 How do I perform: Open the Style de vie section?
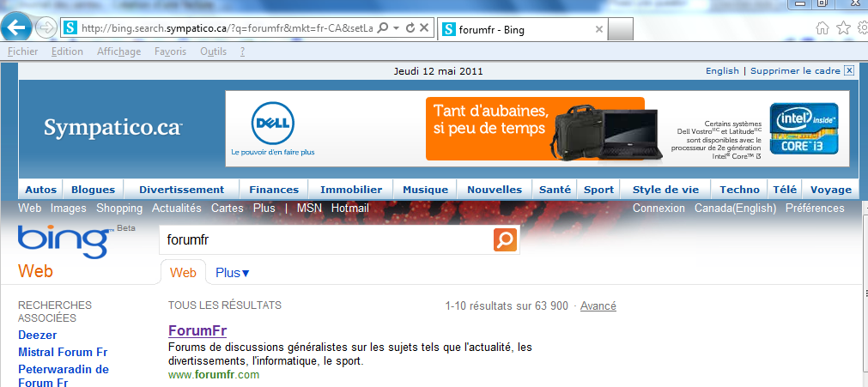[x=665, y=190]
